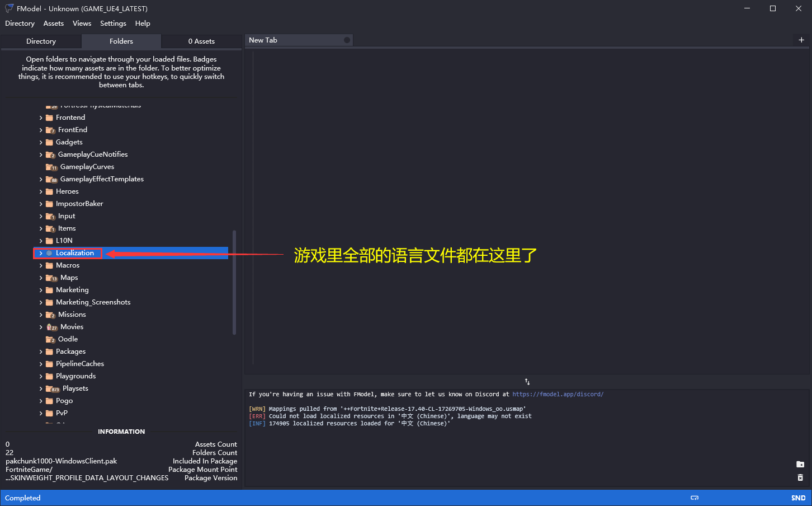The height and width of the screenshot is (506, 812).
Task: Open the Help menu
Action: click(143, 24)
